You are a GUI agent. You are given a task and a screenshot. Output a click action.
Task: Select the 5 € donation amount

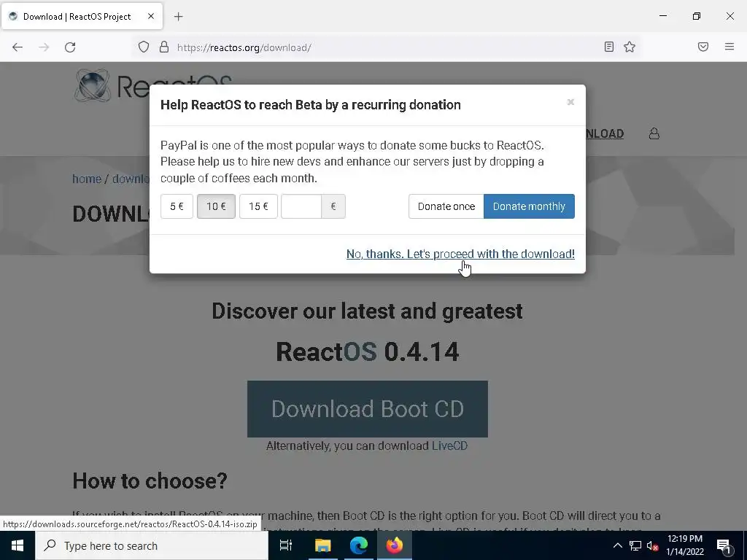177,206
